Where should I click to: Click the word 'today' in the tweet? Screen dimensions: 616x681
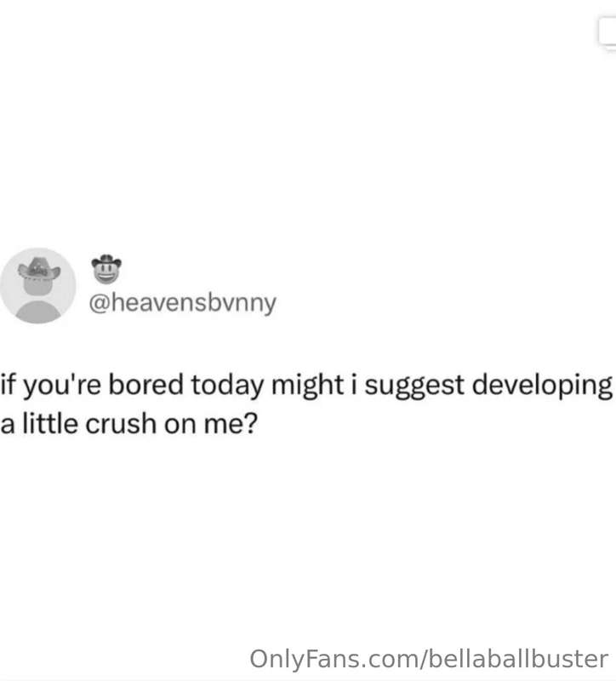227,386
